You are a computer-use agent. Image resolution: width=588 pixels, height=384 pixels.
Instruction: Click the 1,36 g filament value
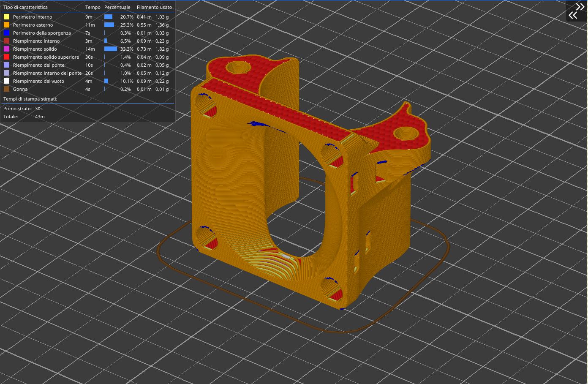(x=162, y=25)
